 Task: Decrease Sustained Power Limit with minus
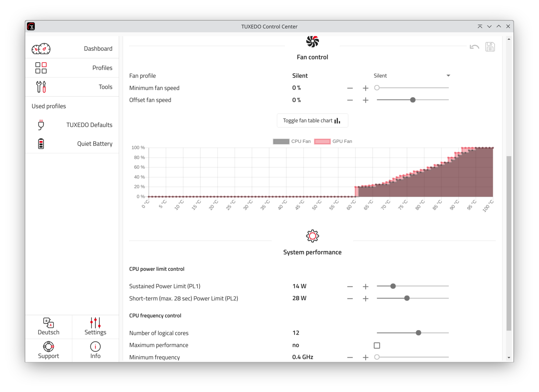tap(350, 287)
